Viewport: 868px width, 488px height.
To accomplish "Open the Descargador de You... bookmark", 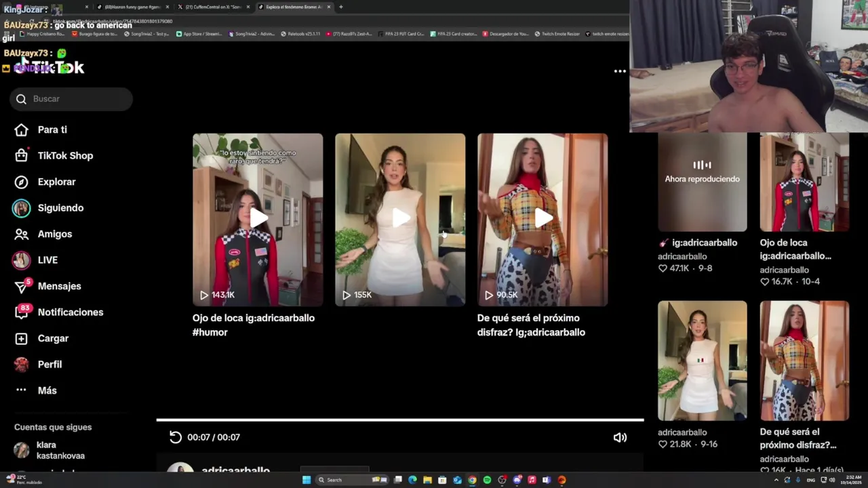I will point(506,33).
